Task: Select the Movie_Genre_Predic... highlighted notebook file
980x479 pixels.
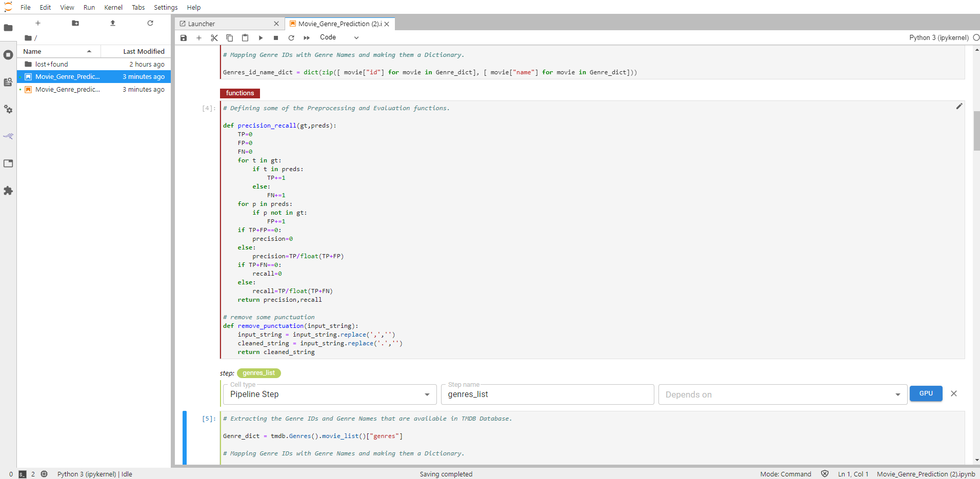Action: pyautogui.click(x=94, y=76)
